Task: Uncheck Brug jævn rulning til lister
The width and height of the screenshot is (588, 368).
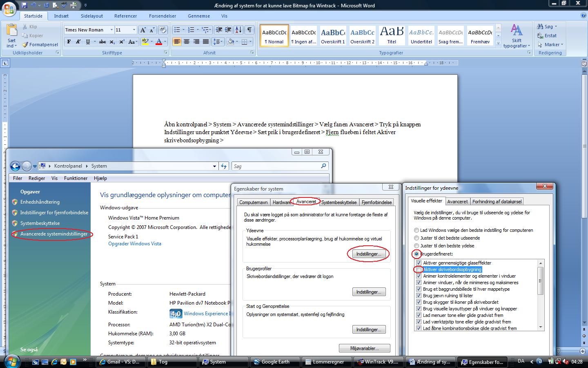Action: point(419,296)
